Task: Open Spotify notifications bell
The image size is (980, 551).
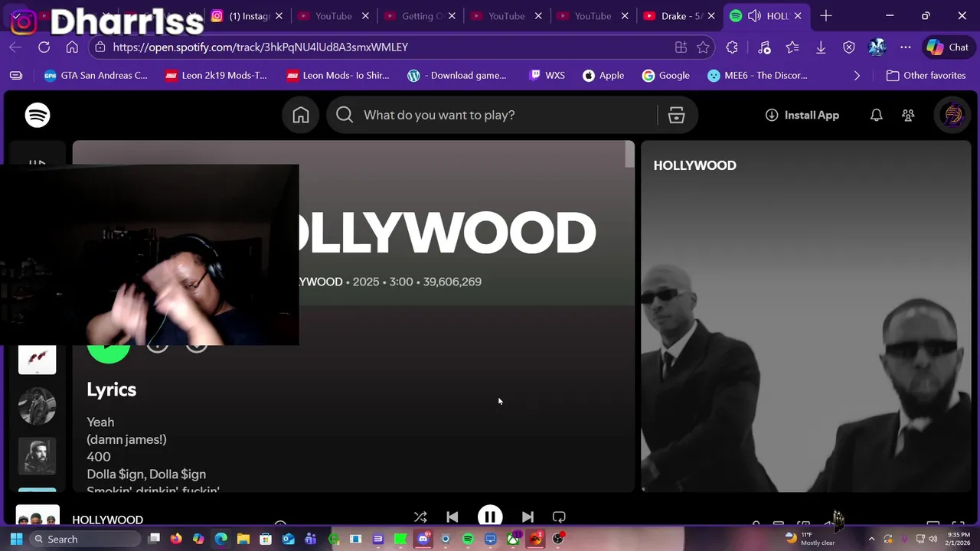Action: pyautogui.click(x=877, y=115)
